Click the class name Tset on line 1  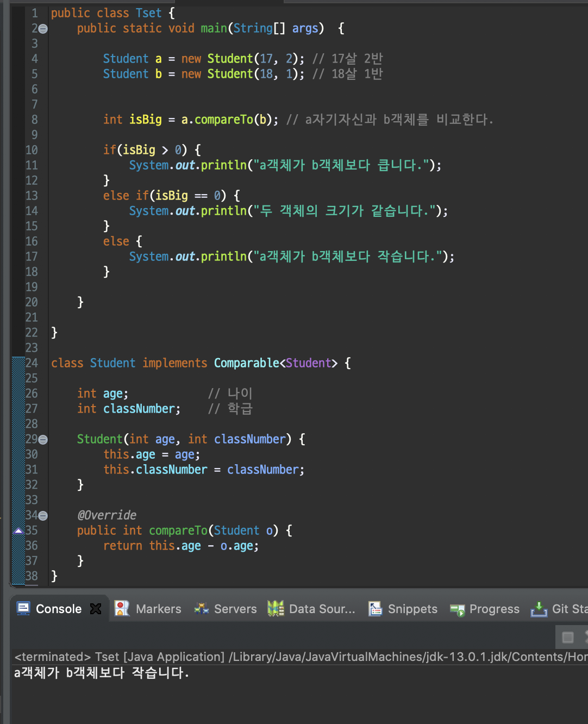click(148, 13)
